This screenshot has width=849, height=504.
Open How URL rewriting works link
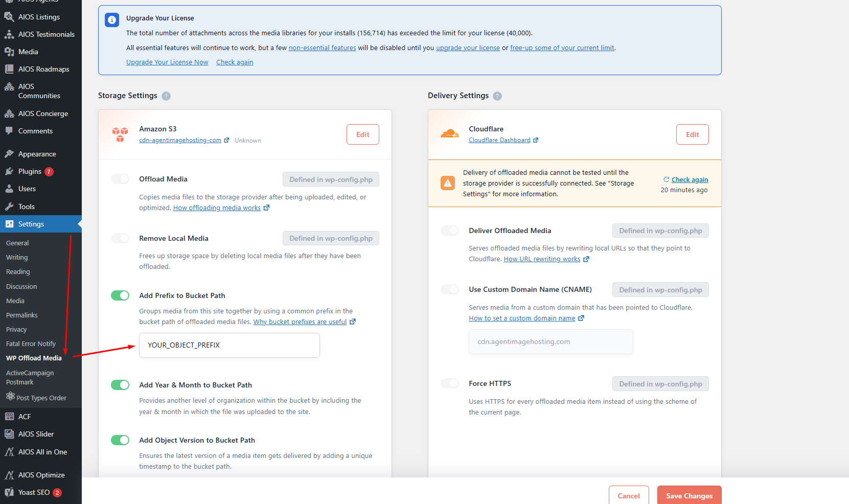click(542, 259)
